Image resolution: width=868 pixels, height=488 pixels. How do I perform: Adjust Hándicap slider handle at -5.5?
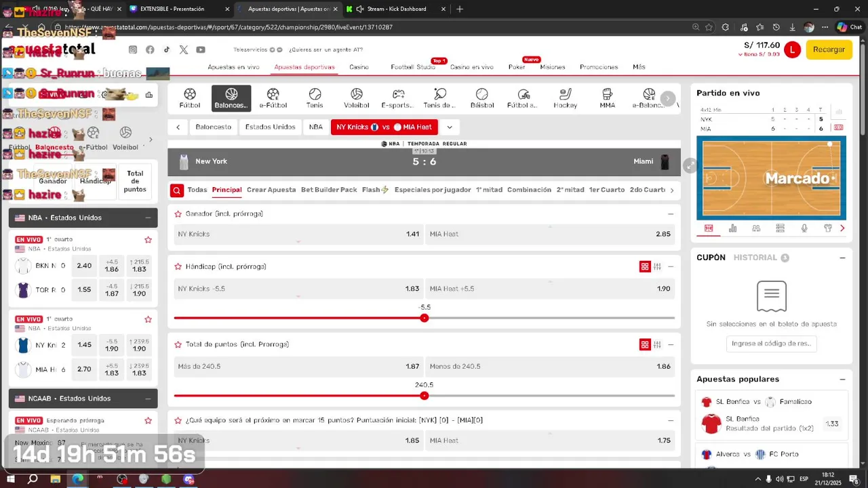(x=425, y=318)
